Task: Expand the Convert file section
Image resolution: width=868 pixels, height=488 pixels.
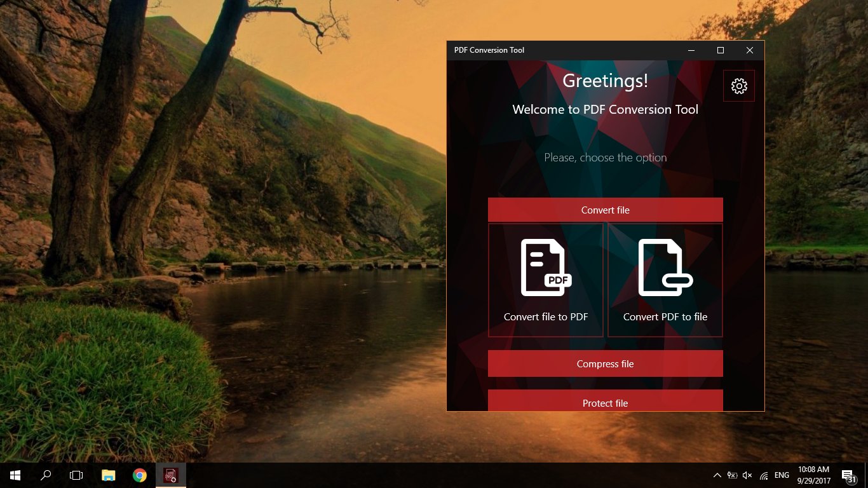Action: pyautogui.click(x=606, y=210)
